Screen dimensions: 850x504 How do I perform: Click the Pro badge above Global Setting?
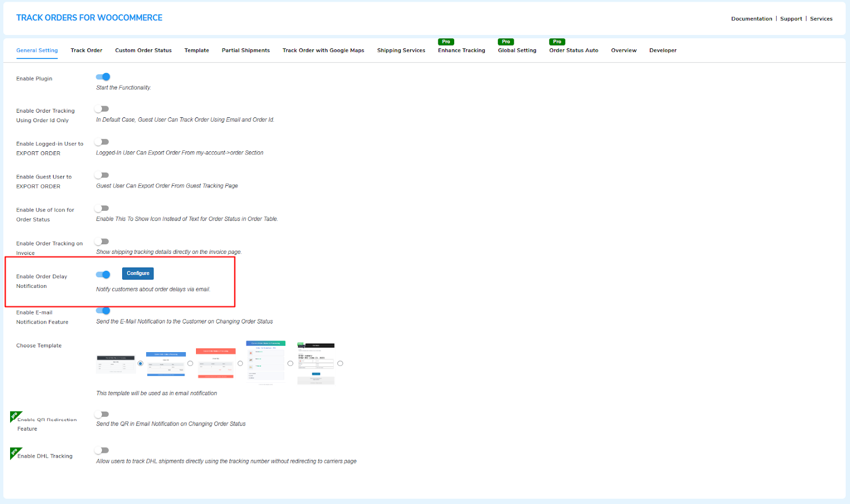[x=506, y=41]
